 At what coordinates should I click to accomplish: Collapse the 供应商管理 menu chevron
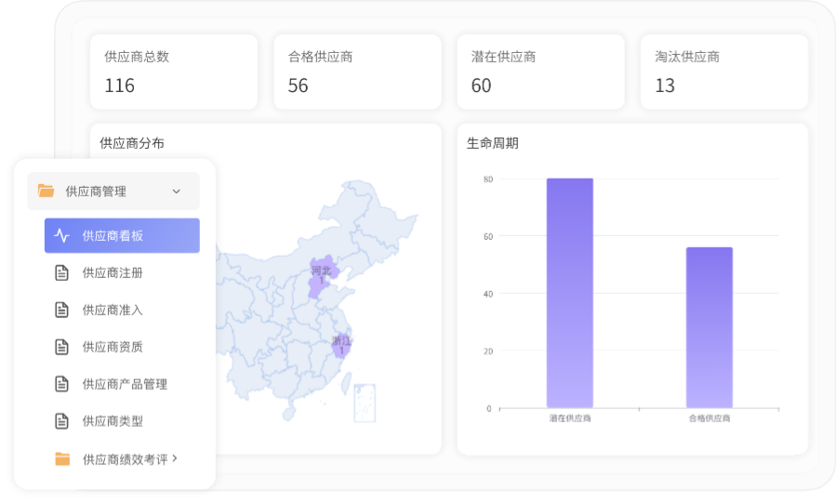click(x=177, y=192)
